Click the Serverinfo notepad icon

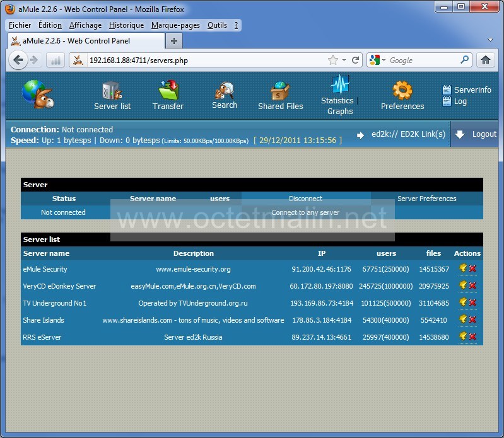(447, 89)
